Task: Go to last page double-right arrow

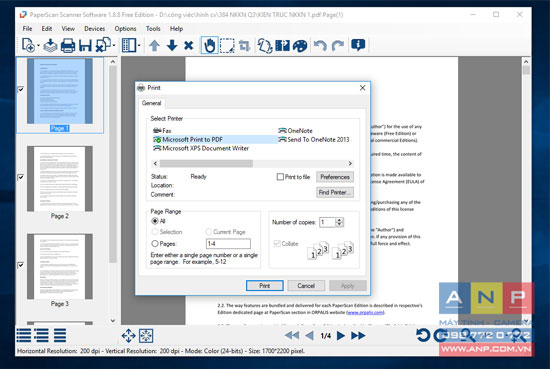Action: pyautogui.click(x=358, y=336)
